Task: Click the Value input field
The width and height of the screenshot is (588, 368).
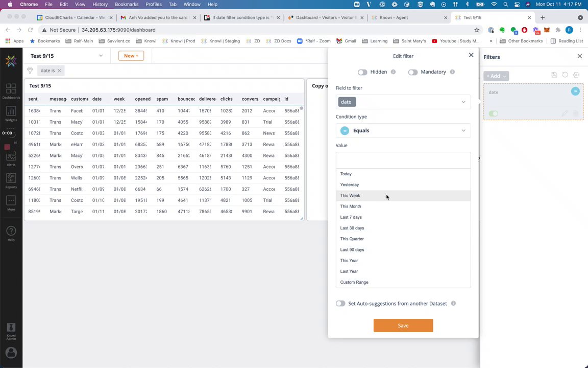Action: (x=403, y=160)
